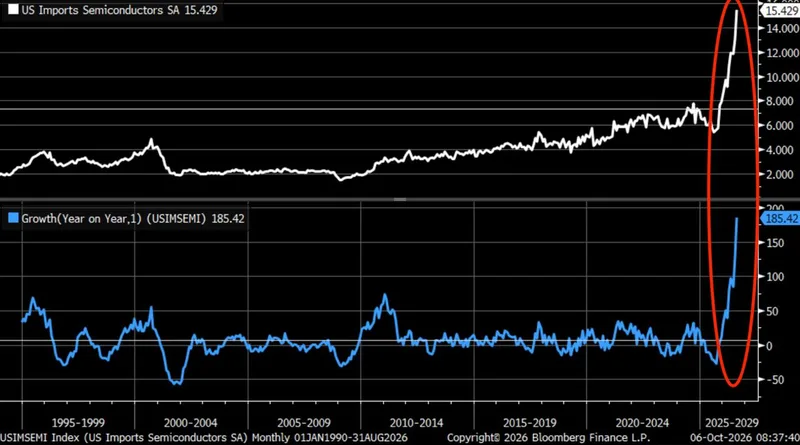The image size is (800, 445).
Task: Click the 2020-2024 time axis label
Action: point(642,423)
